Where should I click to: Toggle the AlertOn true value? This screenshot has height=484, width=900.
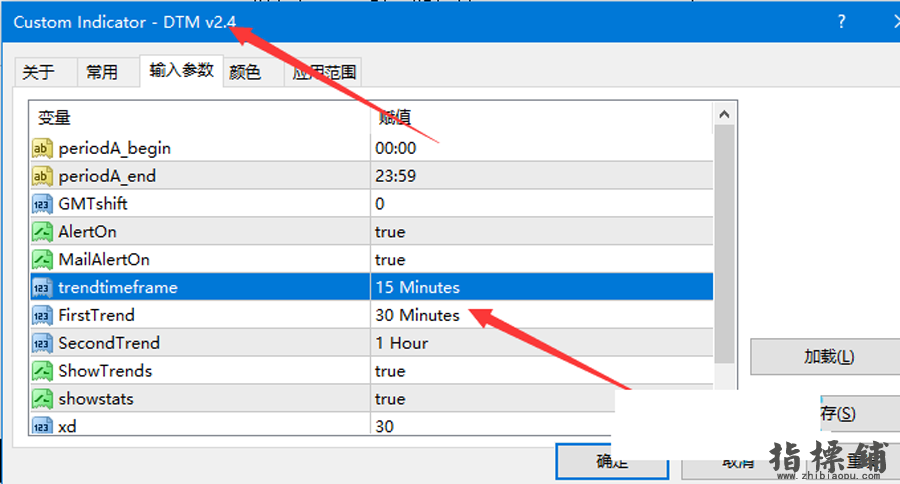390,232
